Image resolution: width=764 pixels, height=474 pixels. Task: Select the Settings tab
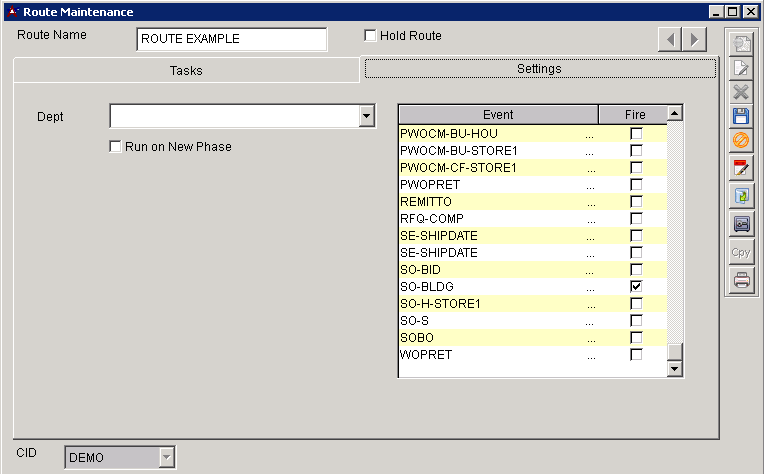[x=539, y=69]
